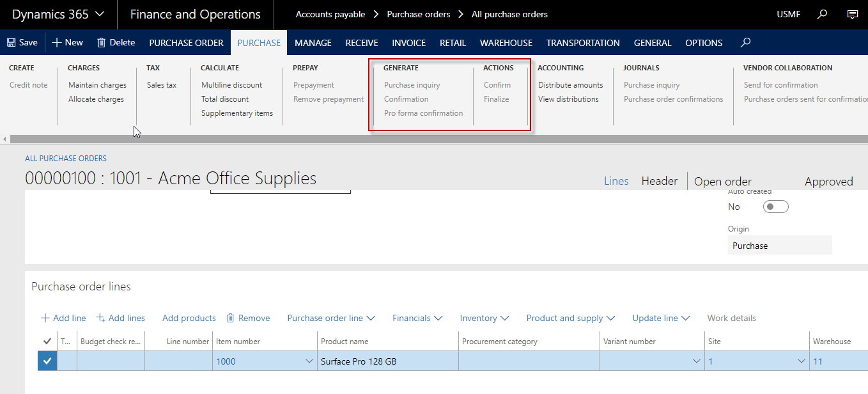Open the ALL PURCHASE ORDERS breadcrumb link

[x=66, y=159]
